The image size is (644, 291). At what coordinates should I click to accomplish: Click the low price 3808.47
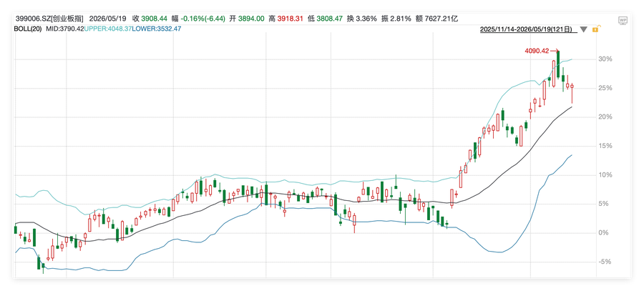click(x=330, y=19)
